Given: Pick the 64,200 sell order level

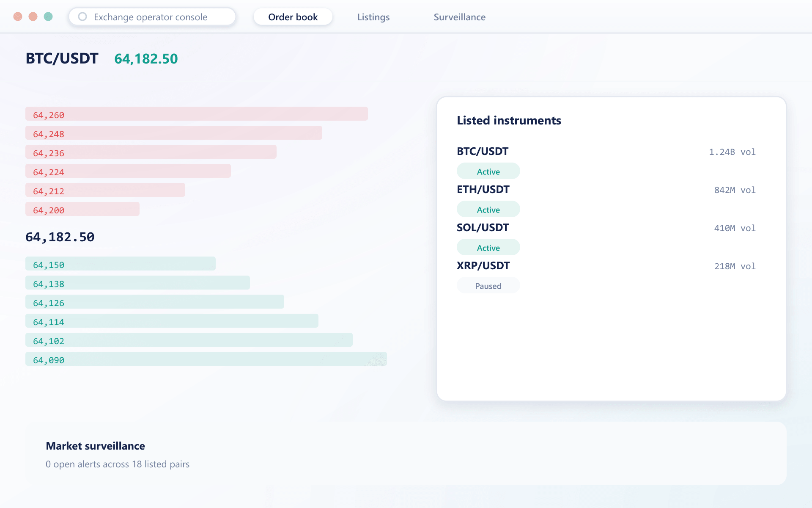Looking at the screenshot, I should coord(82,209).
